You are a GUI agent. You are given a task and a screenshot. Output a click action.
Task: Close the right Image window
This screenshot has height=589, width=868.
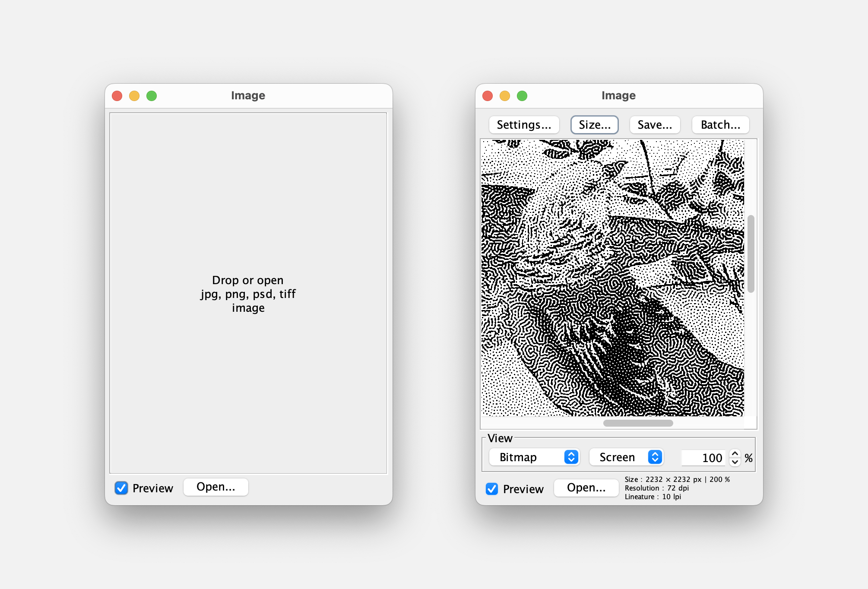point(488,96)
